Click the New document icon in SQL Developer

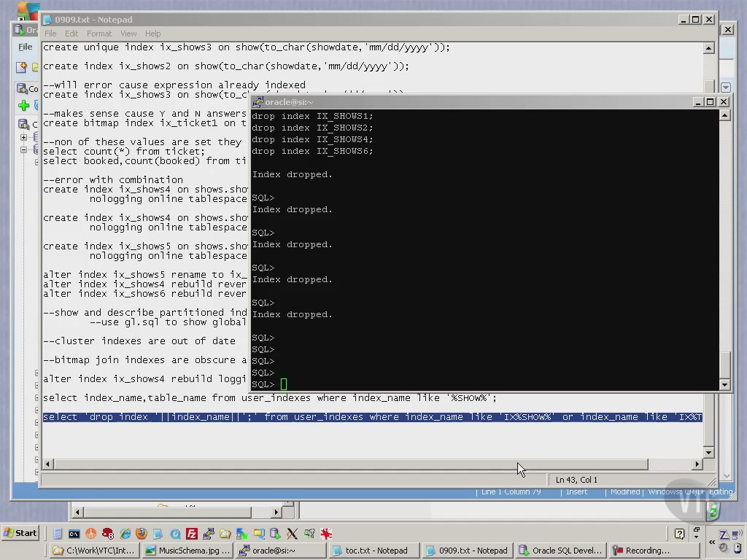pos(21,67)
